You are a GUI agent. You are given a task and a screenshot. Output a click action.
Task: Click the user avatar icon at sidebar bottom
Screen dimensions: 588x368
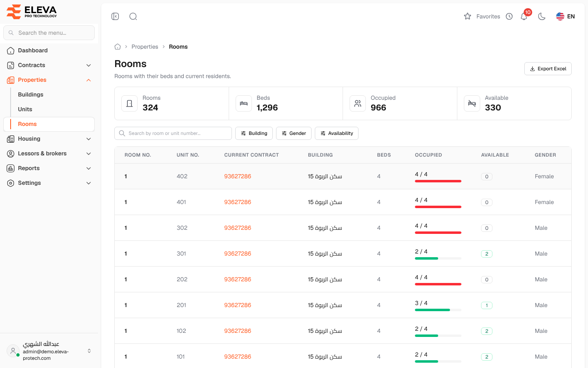tap(13, 351)
